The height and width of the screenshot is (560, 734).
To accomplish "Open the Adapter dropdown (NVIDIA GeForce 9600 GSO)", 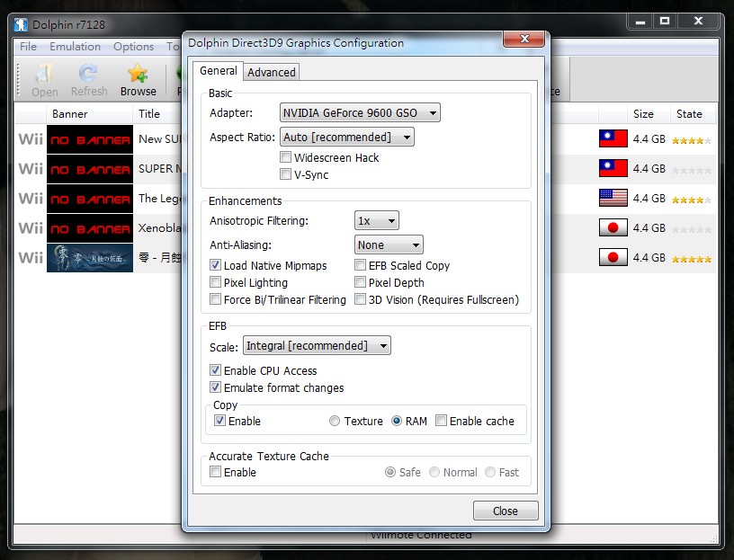I will (x=360, y=112).
